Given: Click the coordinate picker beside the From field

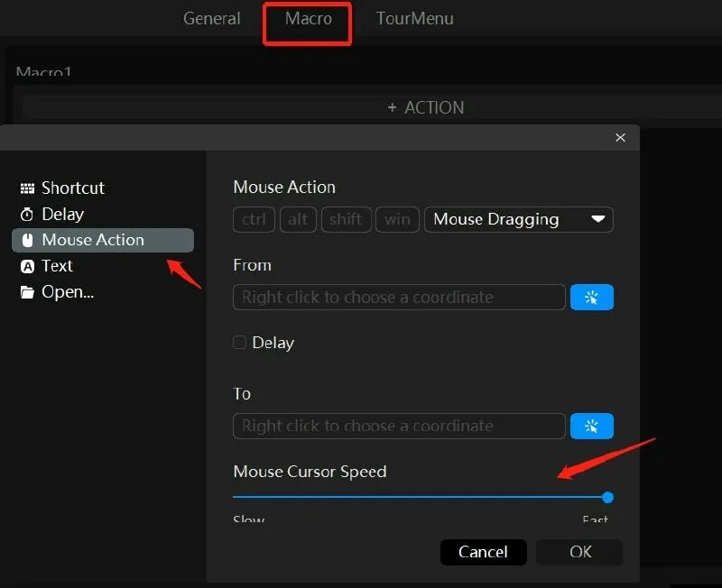Looking at the screenshot, I should click(x=592, y=297).
